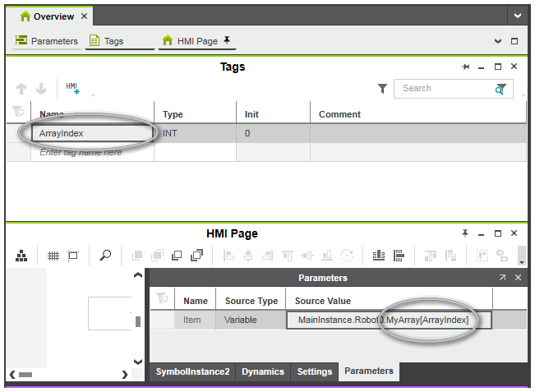Screen dimensions: 535x392
Task: Open the Parameters button in Overview bar
Action: click(47, 41)
